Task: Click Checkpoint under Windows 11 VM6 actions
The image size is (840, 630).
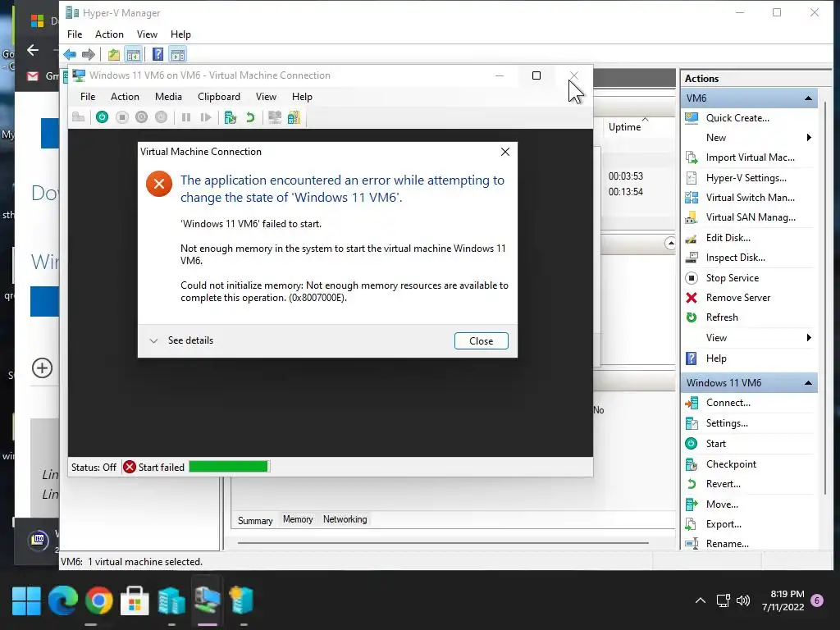Action: 731,464
